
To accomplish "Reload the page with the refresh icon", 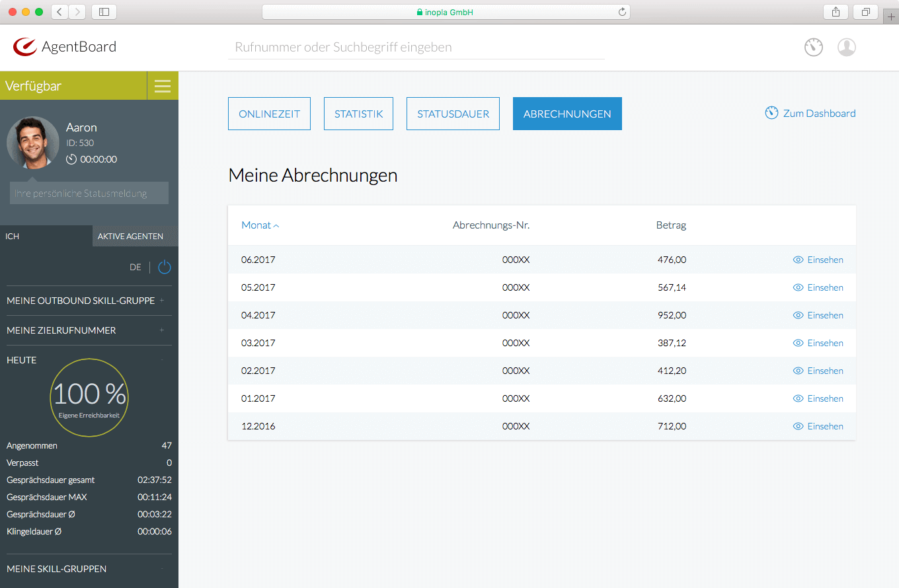I will pos(622,12).
